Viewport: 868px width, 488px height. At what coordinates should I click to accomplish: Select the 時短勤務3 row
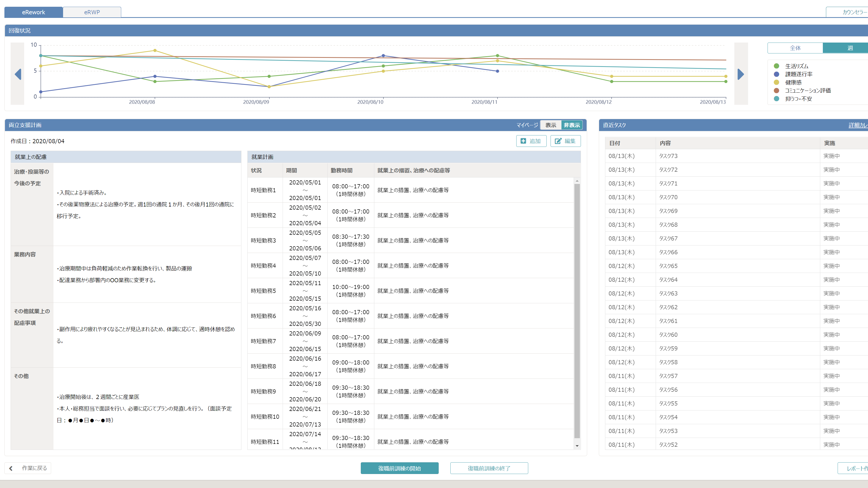[x=410, y=240]
